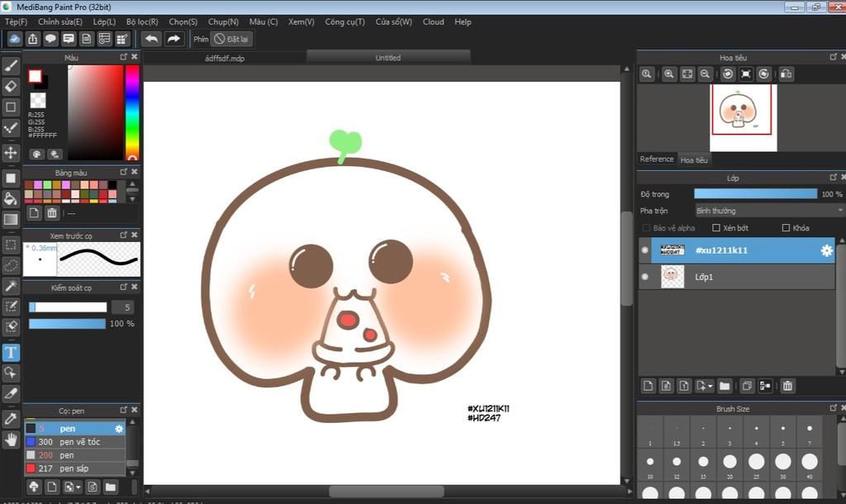Select the Gradient tool

click(x=11, y=219)
